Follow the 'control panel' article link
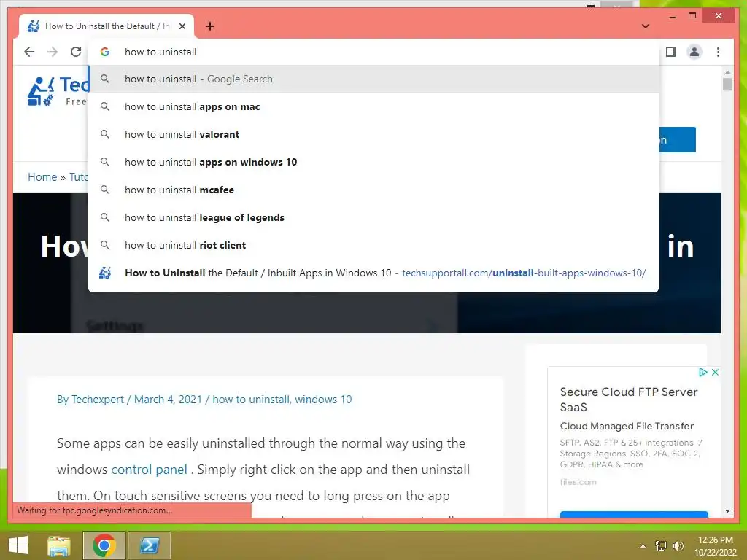Viewport: 747px width, 560px height. click(x=149, y=470)
